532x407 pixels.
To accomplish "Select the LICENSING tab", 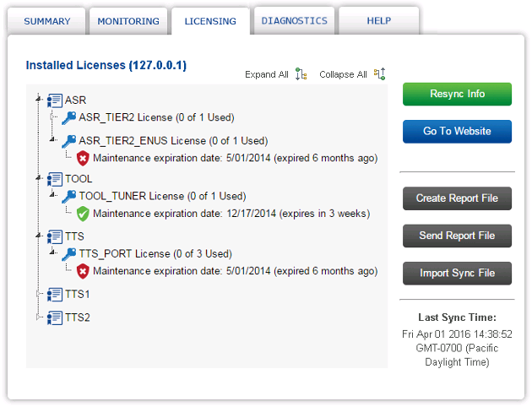I will (x=210, y=21).
